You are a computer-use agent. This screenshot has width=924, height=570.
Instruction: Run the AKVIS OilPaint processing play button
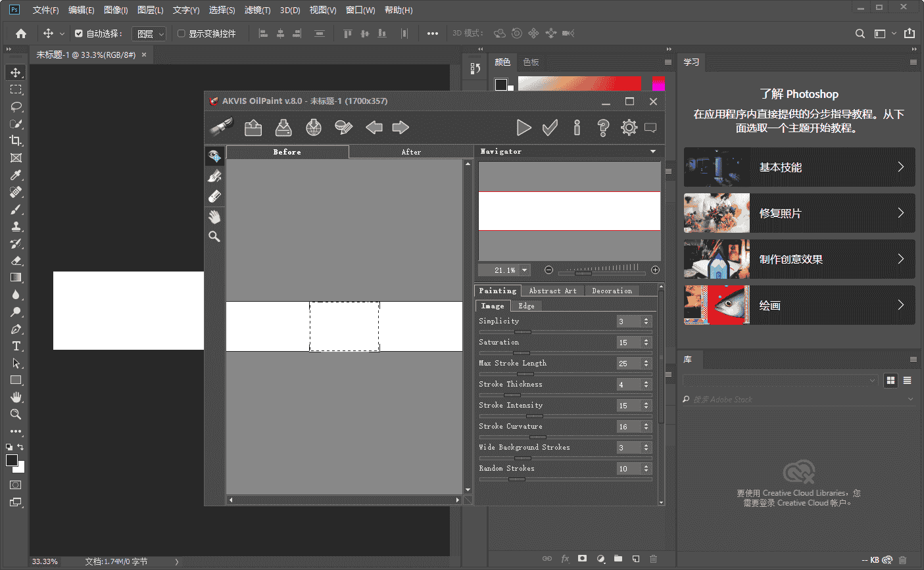tap(523, 128)
